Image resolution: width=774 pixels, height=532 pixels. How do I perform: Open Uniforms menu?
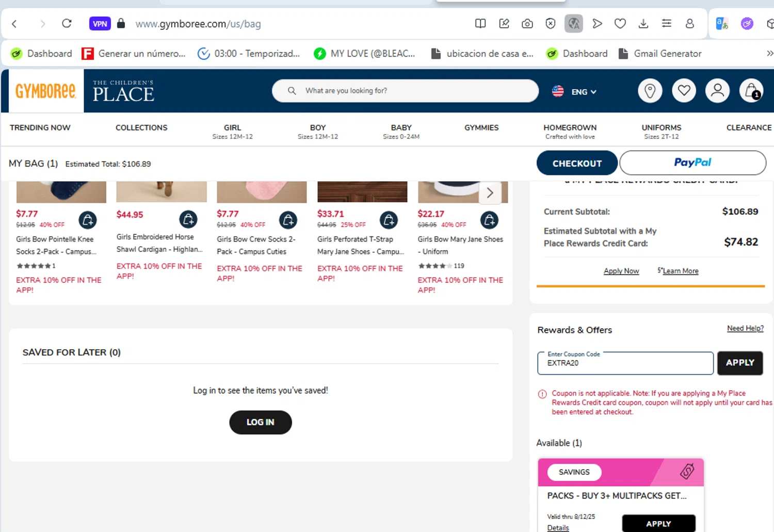click(x=662, y=132)
